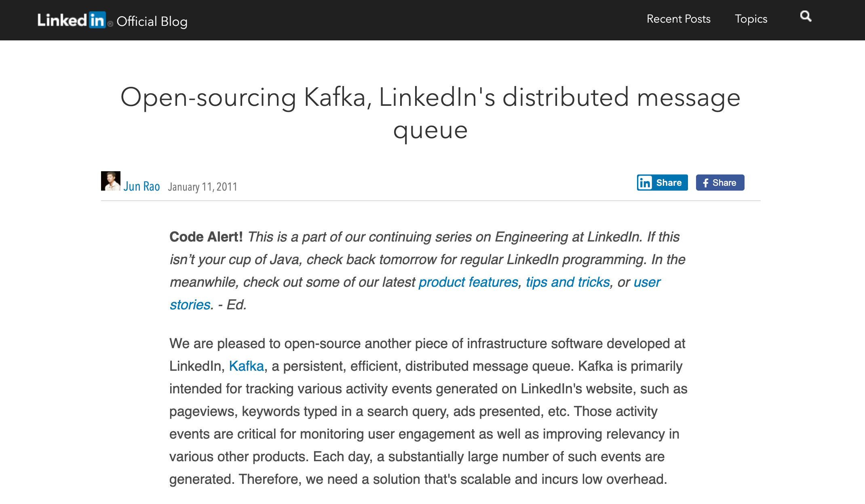Open the search magnifier icon
The image size is (865, 504).
pyautogui.click(x=806, y=17)
